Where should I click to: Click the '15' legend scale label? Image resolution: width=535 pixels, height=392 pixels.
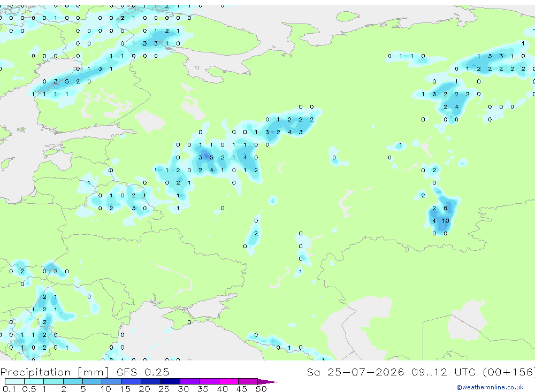[125, 389]
